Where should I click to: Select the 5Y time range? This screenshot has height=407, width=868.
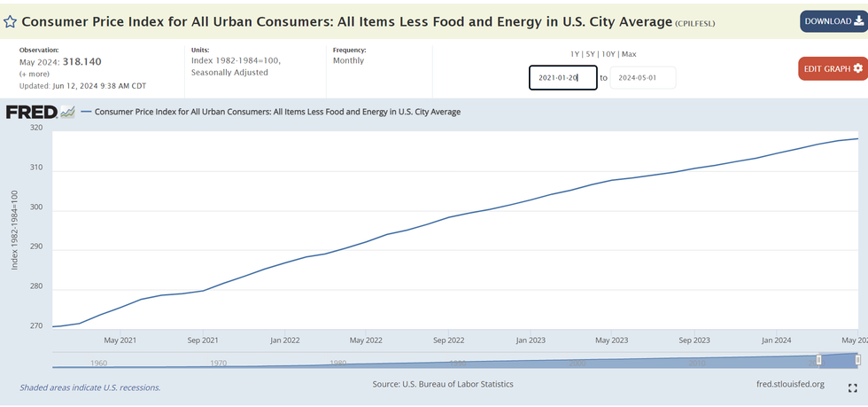coord(592,54)
